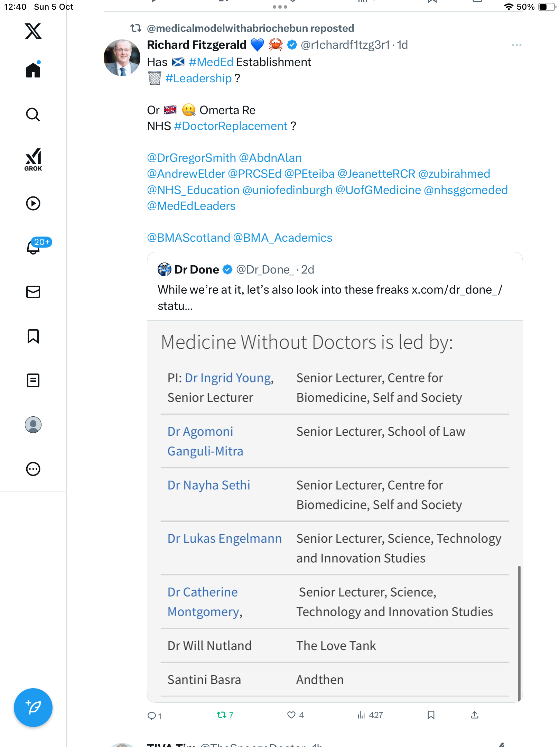The image size is (560, 747).
Task: Open Richard Fitzgerald's profile picture
Action: 122,58
